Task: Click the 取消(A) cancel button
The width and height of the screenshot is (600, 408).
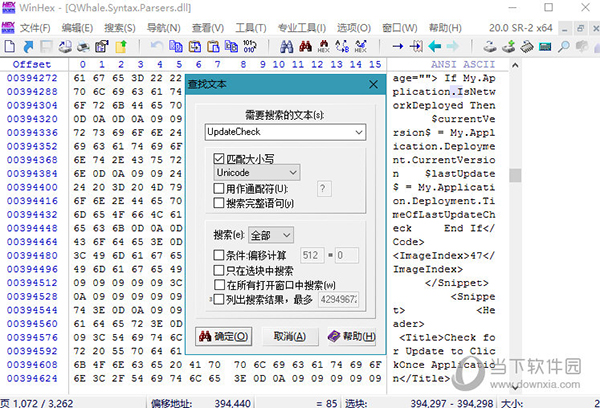Action: 290,336
